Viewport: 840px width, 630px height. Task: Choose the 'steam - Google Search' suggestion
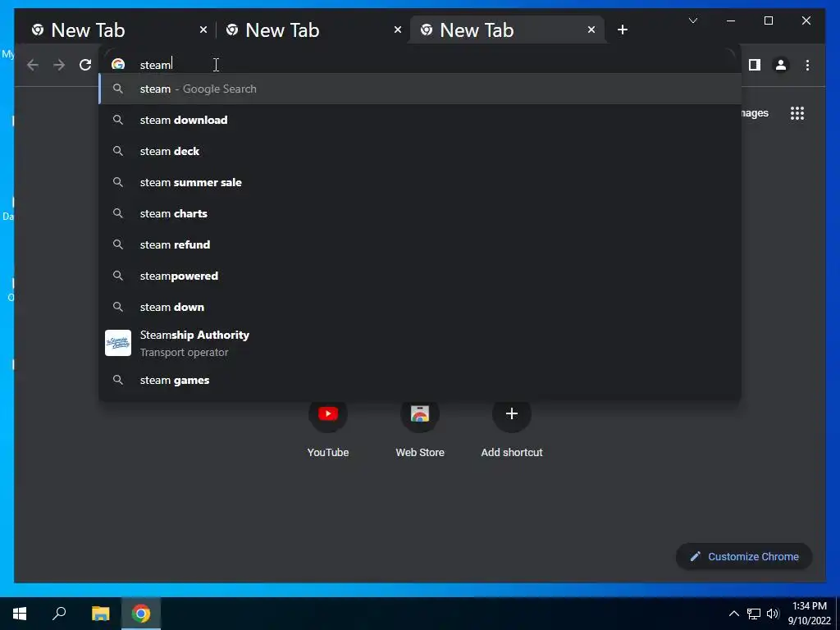click(x=420, y=89)
